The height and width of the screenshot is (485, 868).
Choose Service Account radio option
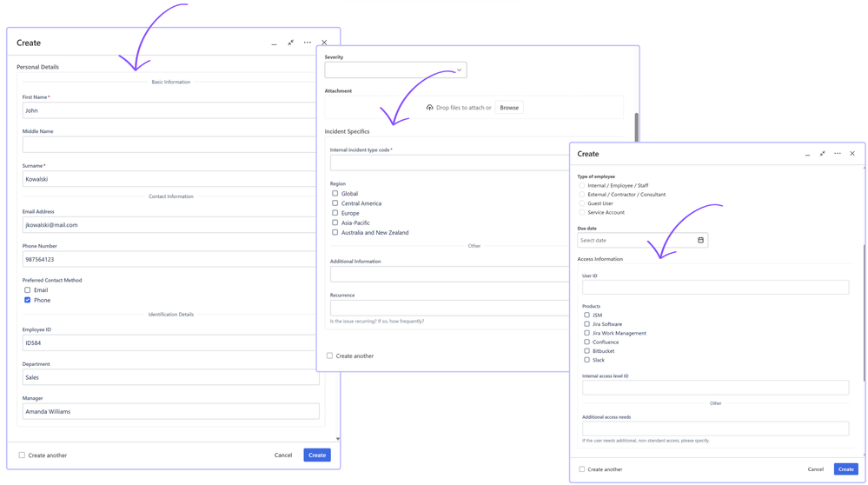click(582, 212)
